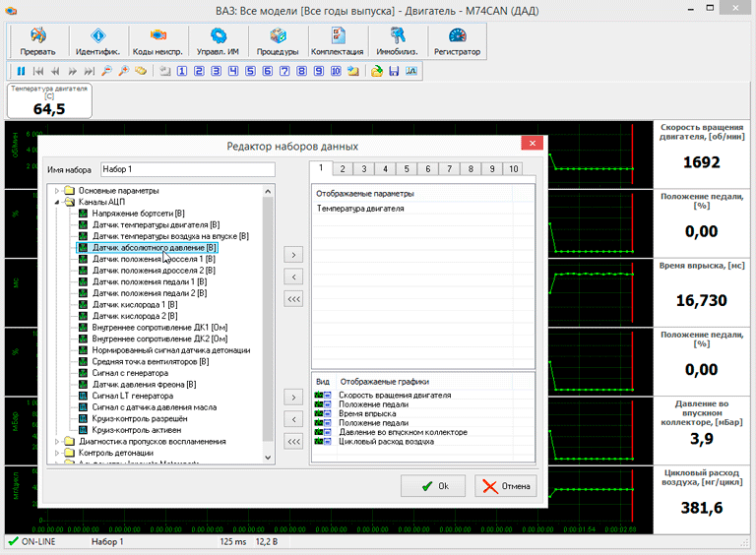
Task: Collapse the Каналы АЦП folder
Action: pos(57,202)
